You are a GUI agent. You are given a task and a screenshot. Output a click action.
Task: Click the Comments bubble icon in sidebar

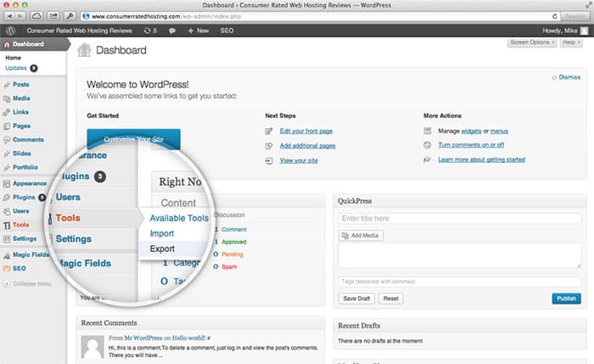pyautogui.click(x=7, y=140)
